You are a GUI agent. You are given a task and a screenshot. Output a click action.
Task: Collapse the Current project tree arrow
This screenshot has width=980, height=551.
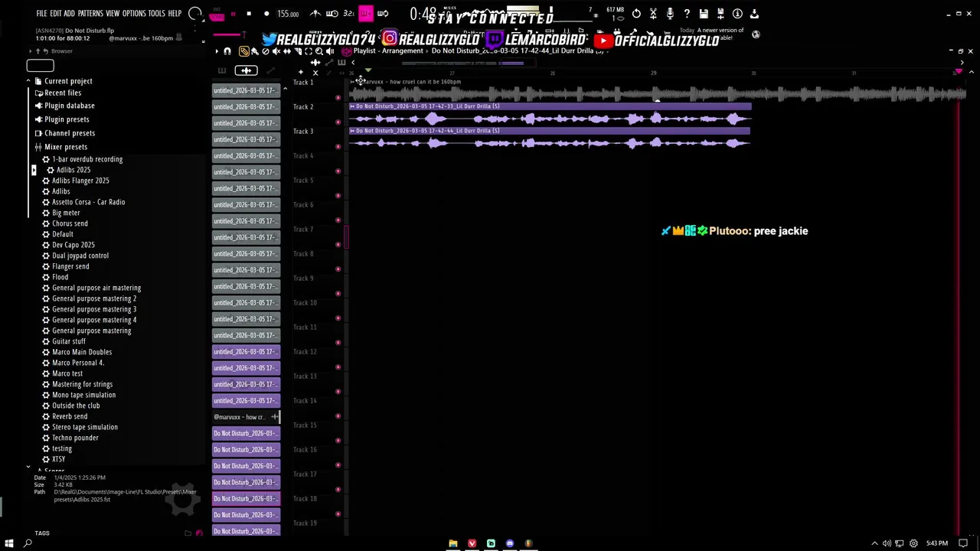pos(28,80)
